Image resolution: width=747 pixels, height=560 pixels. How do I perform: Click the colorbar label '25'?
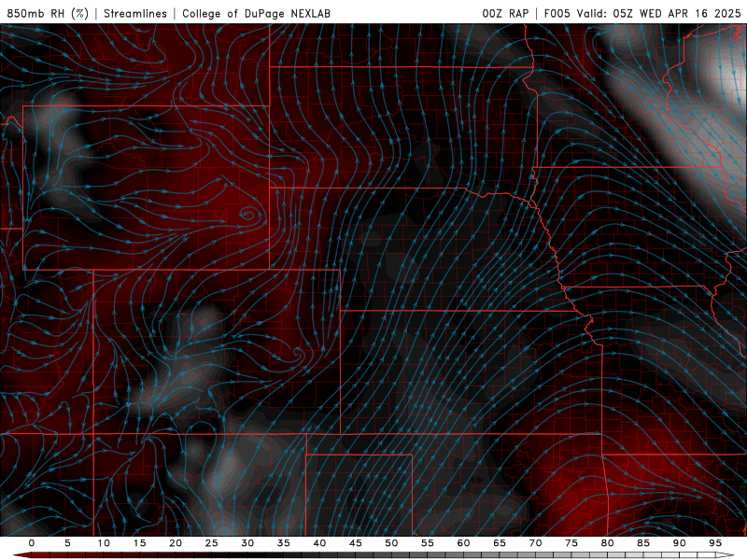[211, 543]
